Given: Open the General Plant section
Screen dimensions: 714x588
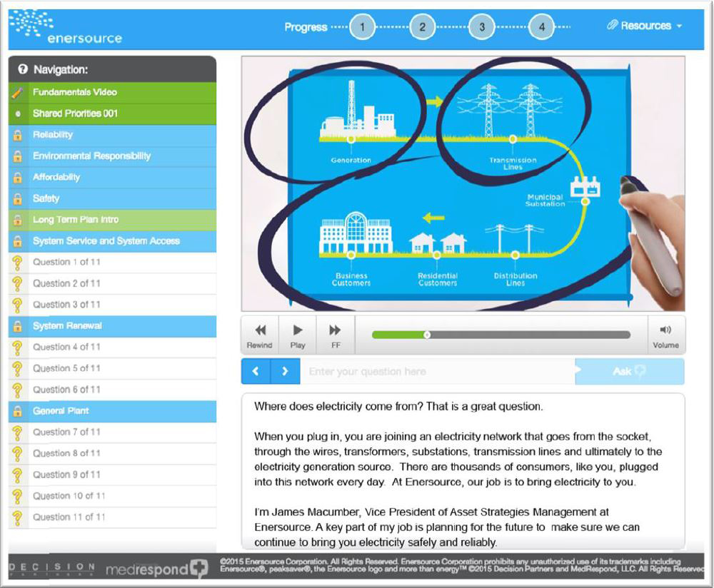Looking at the screenshot, I should pyautogui.click(x=113, y=411).
